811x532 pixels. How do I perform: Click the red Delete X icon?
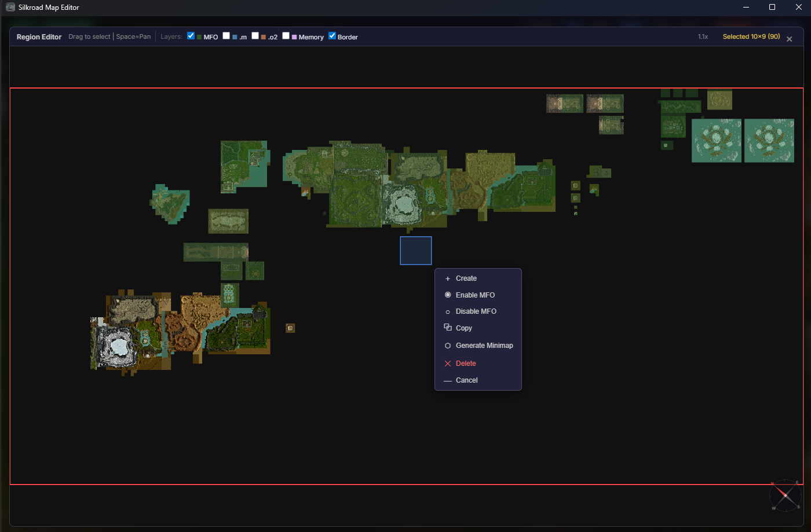[448, 364]
